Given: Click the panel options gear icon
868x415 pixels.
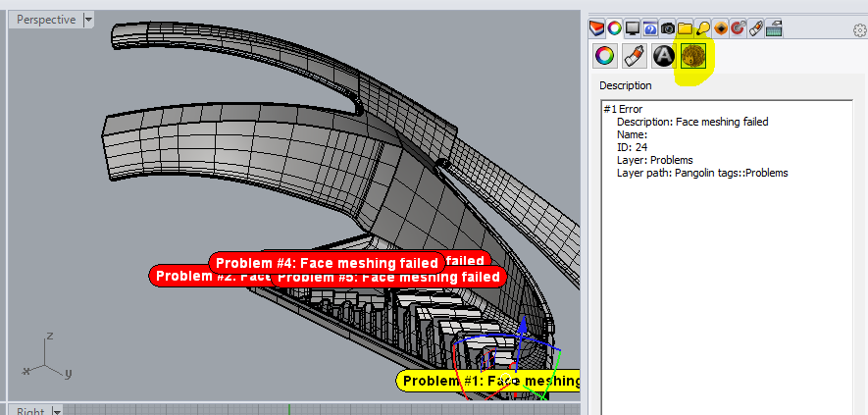Looking at the screenshot, I should [x=860, y=29].
